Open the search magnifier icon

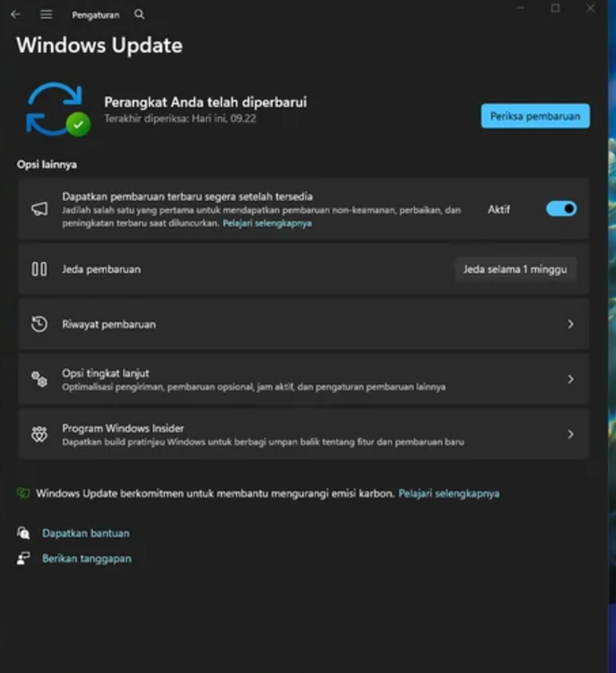(x=139, y=14)
